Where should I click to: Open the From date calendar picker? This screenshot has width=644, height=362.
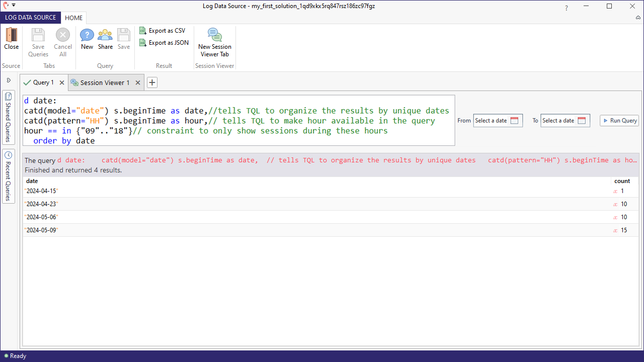514,121
